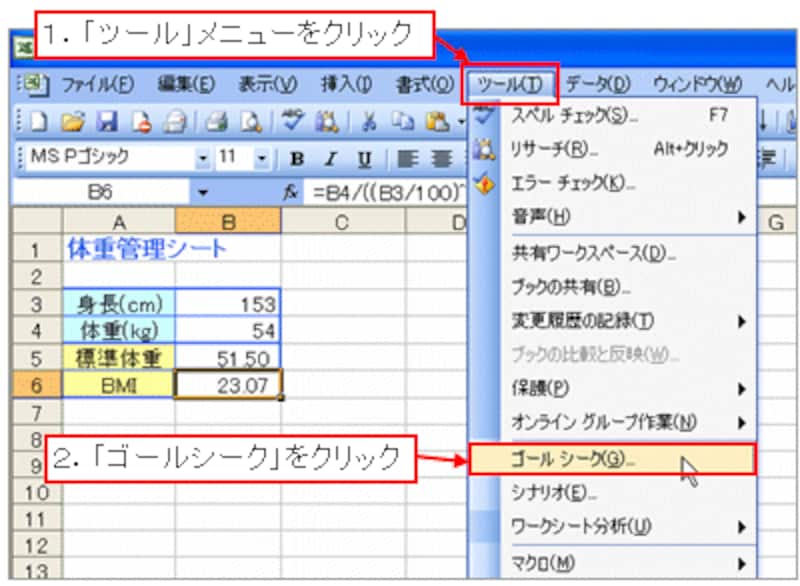Toggle Bold formatting
Screen dimensions: 800x586
[296, 159]
